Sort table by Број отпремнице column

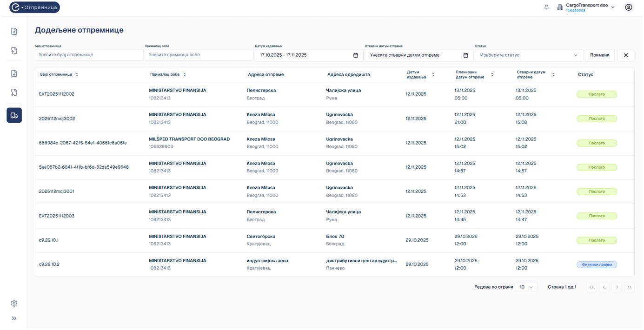click(77, 74)
